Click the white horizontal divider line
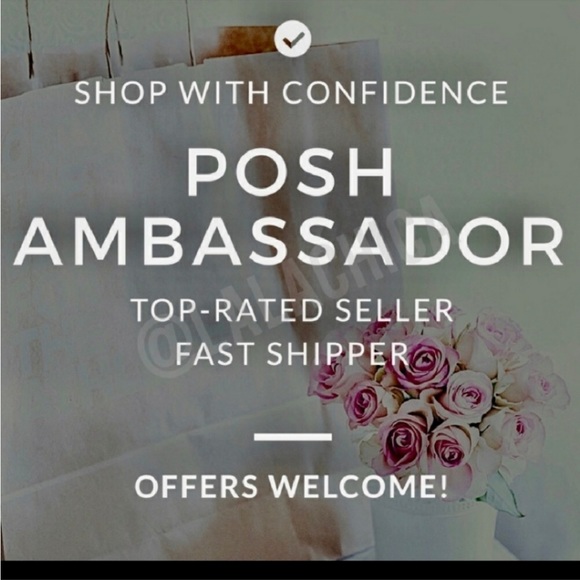580x580 pixels. (293, 437)
